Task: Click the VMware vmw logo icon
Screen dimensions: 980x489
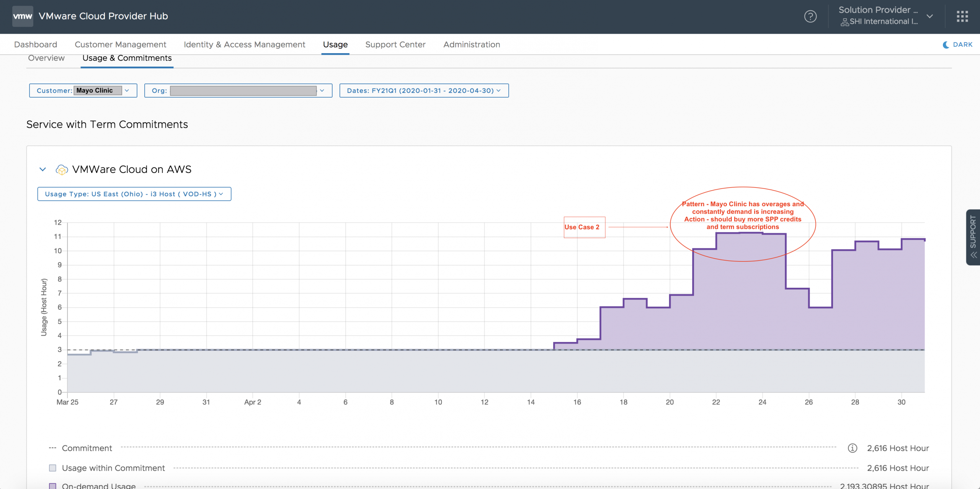Action: click(23, 16)
